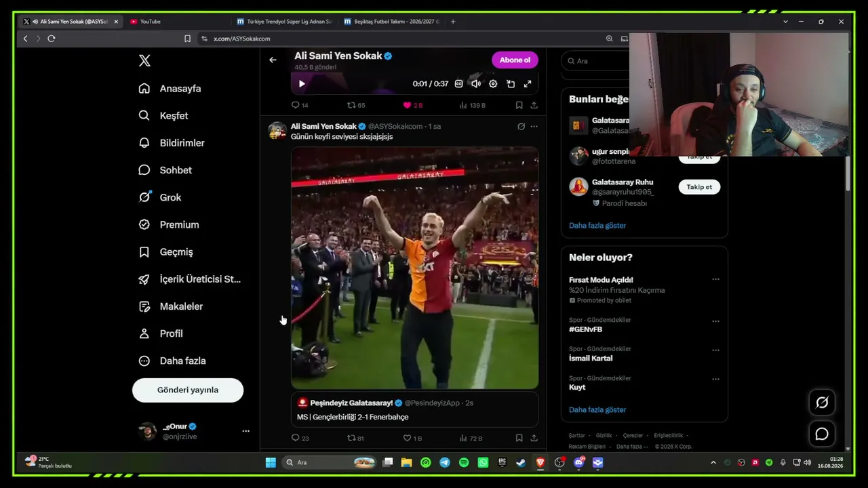This screenshot has width=868, height=488.
Task: Reply to the post with 14 comments
Action: (x=300, y=105)
